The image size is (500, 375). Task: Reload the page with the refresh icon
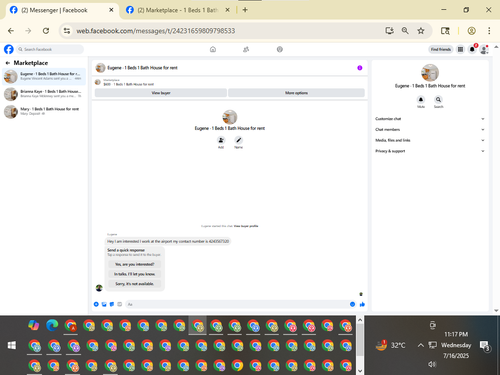click(46, 31)
